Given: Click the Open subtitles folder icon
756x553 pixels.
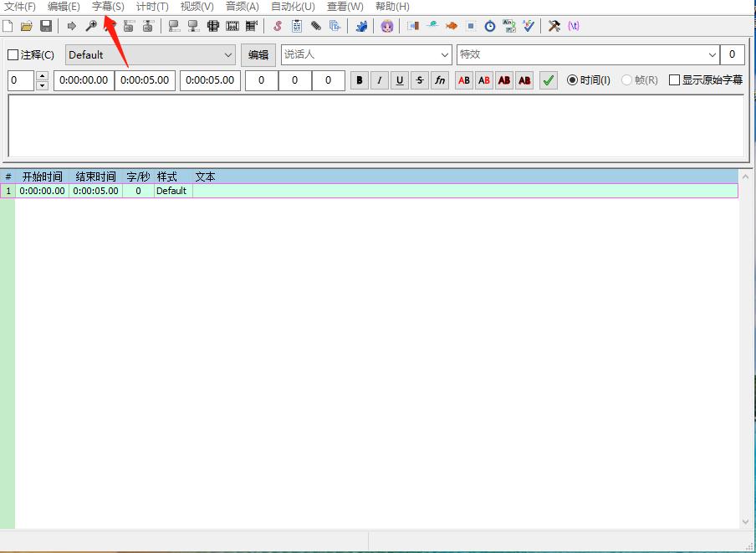Looking at the screenshot, I should point(27,26).
